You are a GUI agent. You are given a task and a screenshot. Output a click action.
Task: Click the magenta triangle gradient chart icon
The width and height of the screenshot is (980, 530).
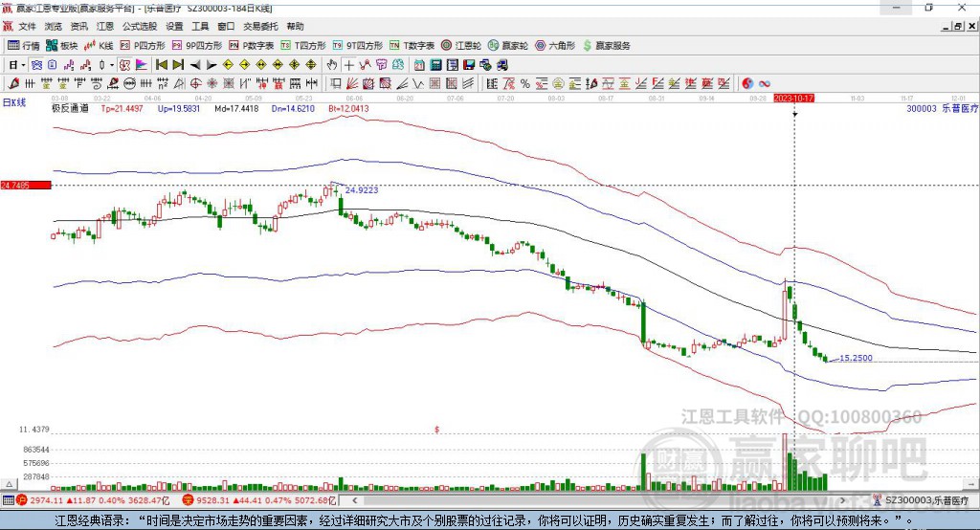click(x=142, y=65)
